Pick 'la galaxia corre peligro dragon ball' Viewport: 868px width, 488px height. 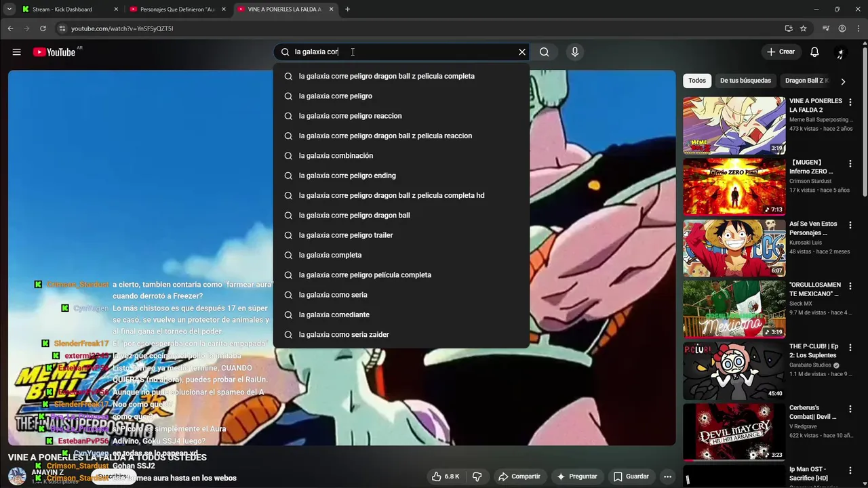pos(401,216)
